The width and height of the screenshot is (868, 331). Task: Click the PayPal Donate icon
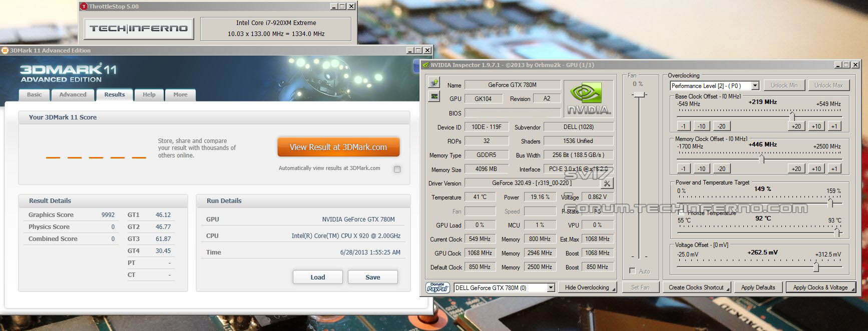pyautogui.click(x=438, y=287)
